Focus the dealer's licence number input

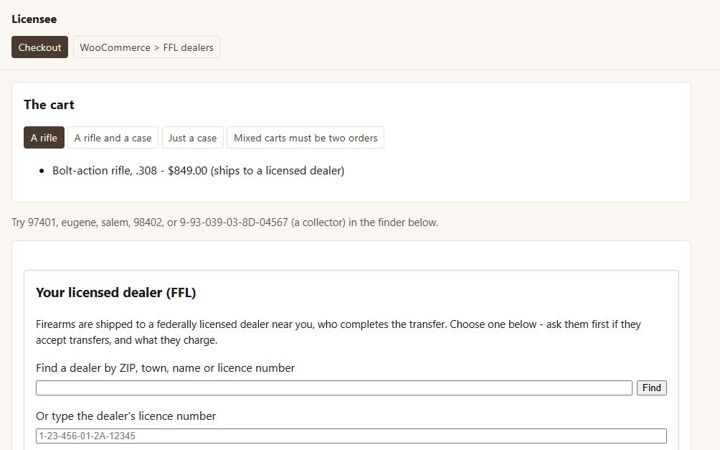click(x=351, y=436)
